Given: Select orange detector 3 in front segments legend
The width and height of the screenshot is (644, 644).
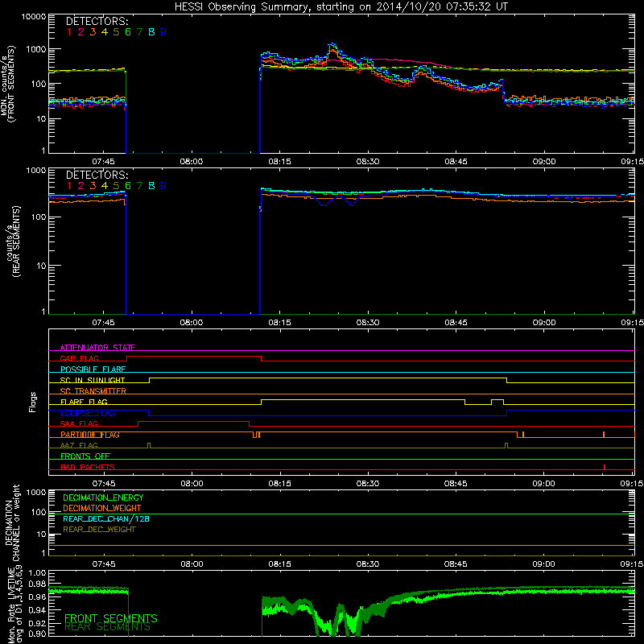Looking at the screenshot, I should click(93, 31).
